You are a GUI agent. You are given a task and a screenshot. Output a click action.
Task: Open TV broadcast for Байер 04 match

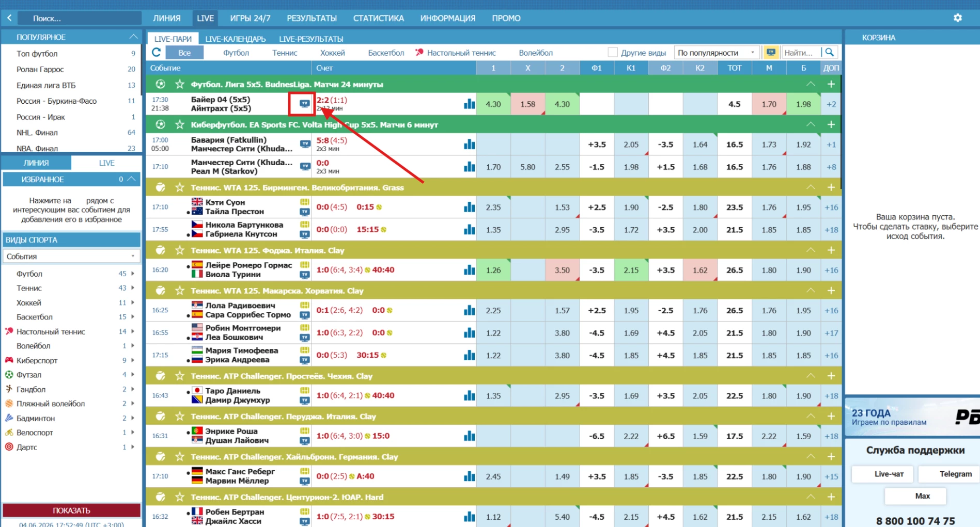pos(304,104)
